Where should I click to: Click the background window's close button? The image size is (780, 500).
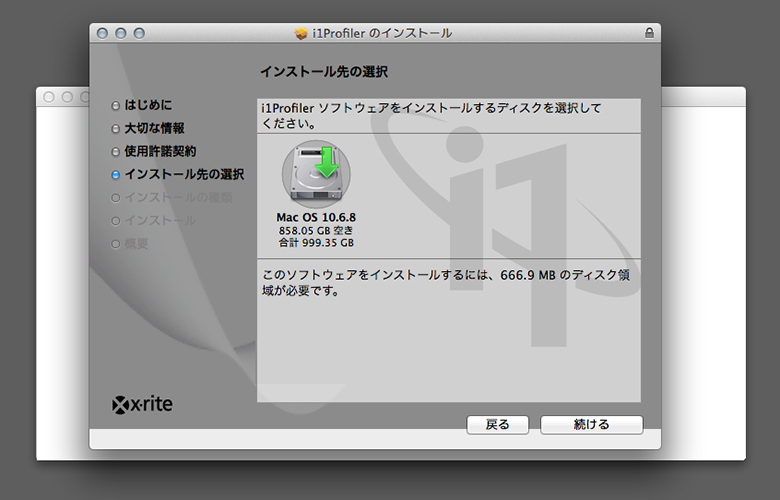[49, 97]
